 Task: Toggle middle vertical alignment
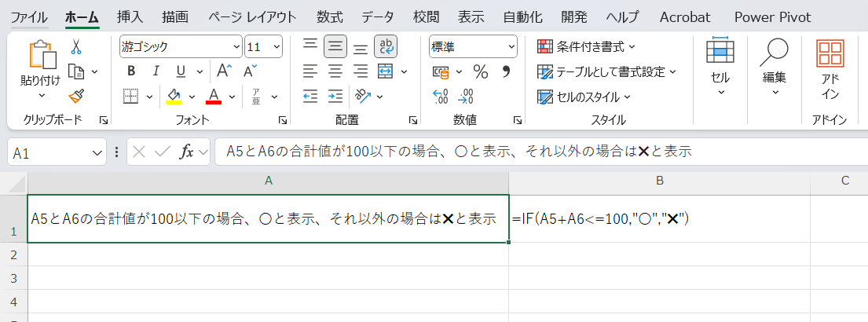point(335,46)
